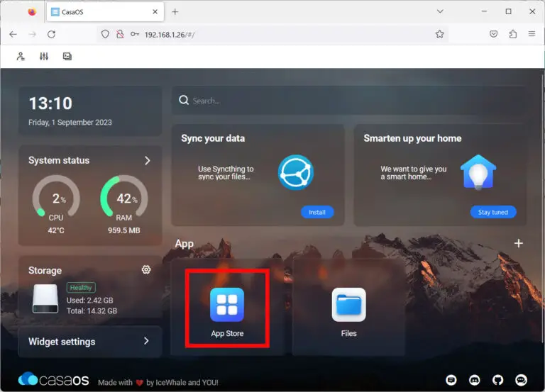
Task: Click the Discord icon in footer
Action: click(475, 380)
